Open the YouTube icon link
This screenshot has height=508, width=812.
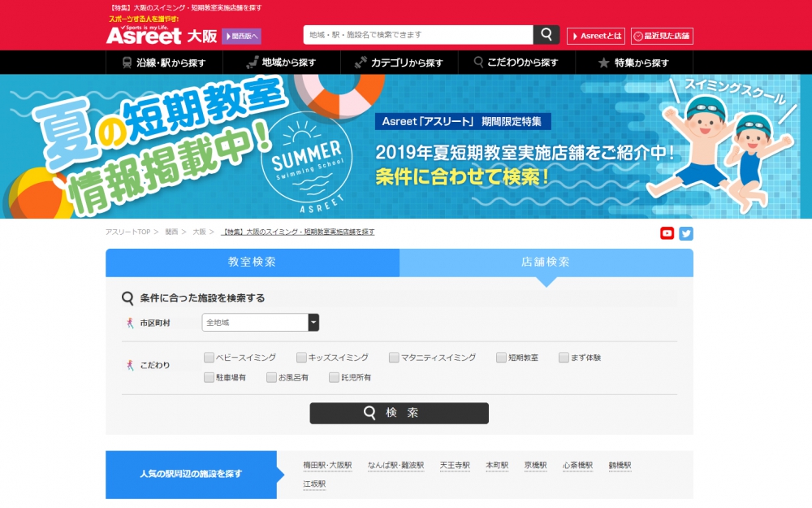pyautogui.click(x=667, y=233)
